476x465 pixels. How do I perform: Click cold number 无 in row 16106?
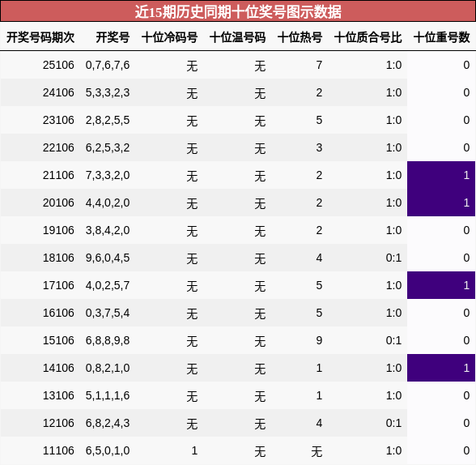(192, 314)
